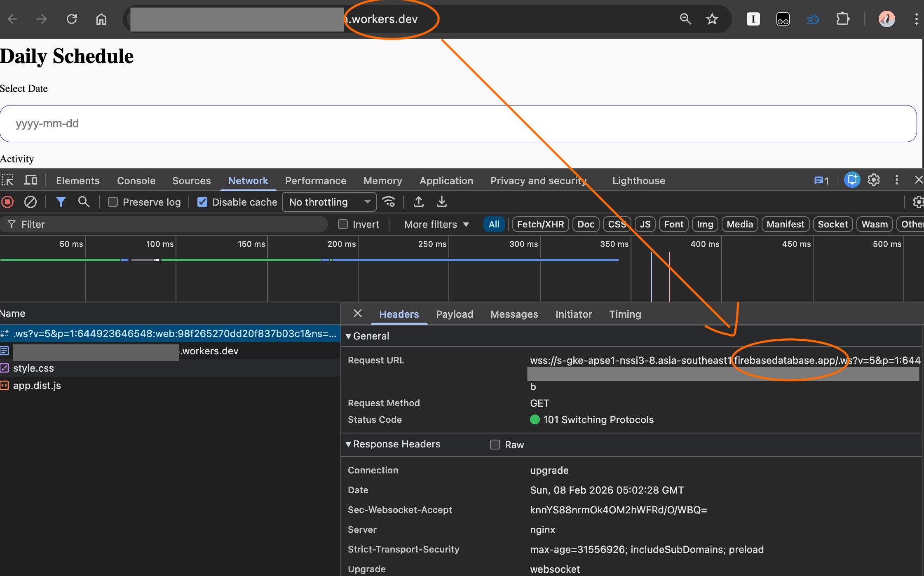Image resolution: width=924 pixels, height=576 pixels.
Task: Switch to the Console tab
Action: [136, 180]
